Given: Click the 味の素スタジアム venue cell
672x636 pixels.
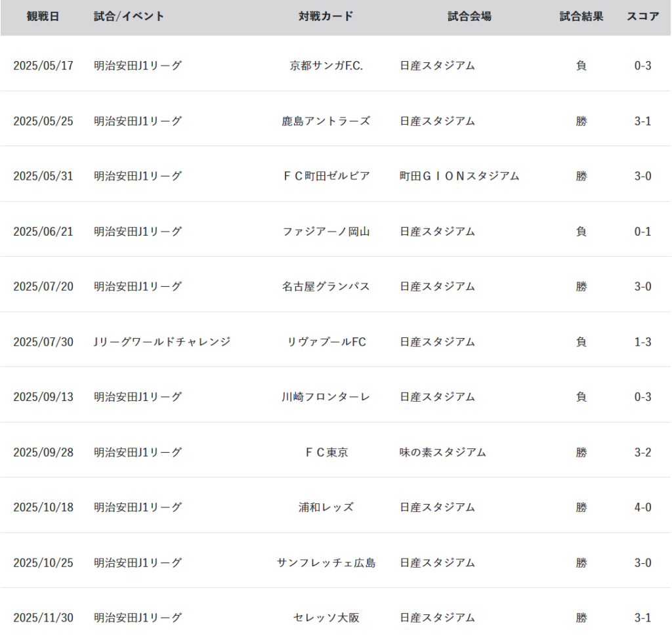Looking at the screenshot, I should tap(443, 452).
